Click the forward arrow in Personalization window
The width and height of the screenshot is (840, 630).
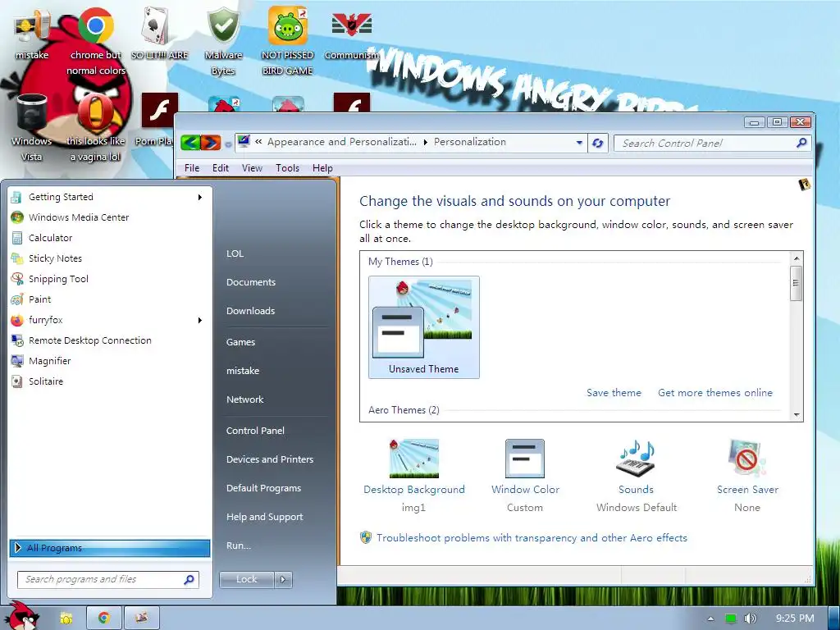(211, 143)
